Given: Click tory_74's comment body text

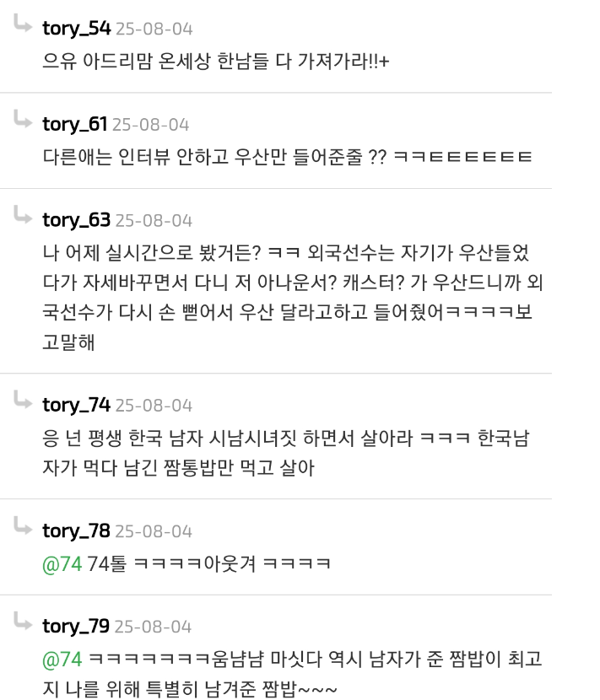Looking at the screenshot, I should pos(286,453).
